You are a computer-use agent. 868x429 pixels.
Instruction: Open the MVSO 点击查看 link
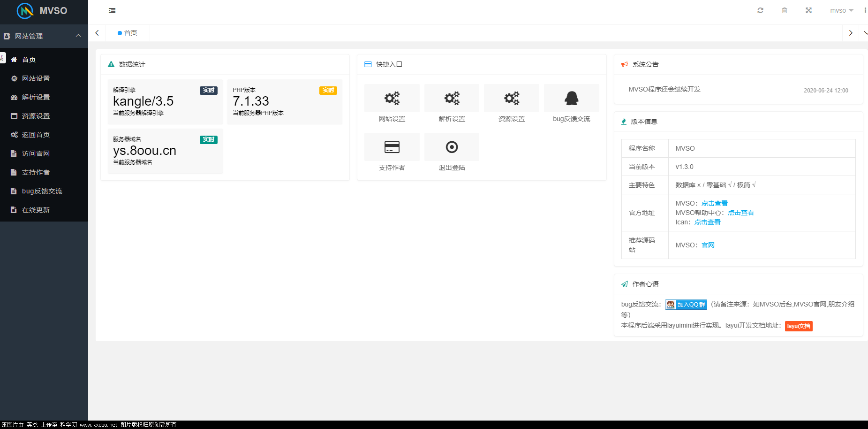tap(714, 203)
